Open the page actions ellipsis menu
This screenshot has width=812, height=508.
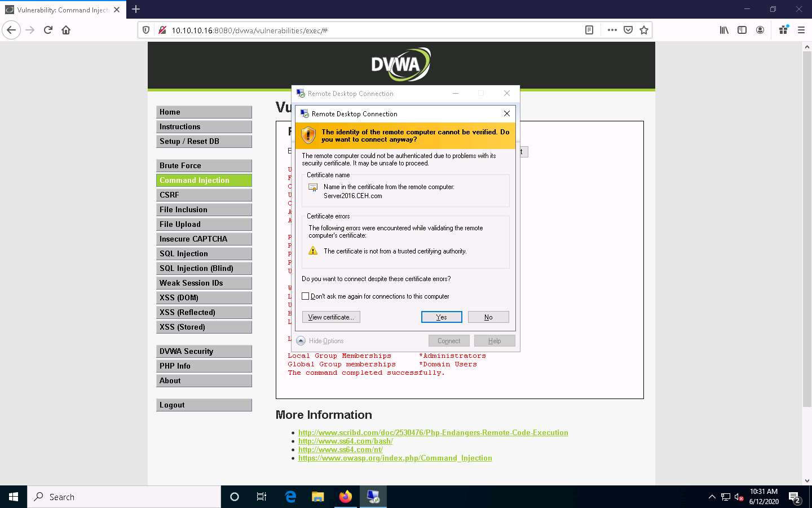click(612, 30)
